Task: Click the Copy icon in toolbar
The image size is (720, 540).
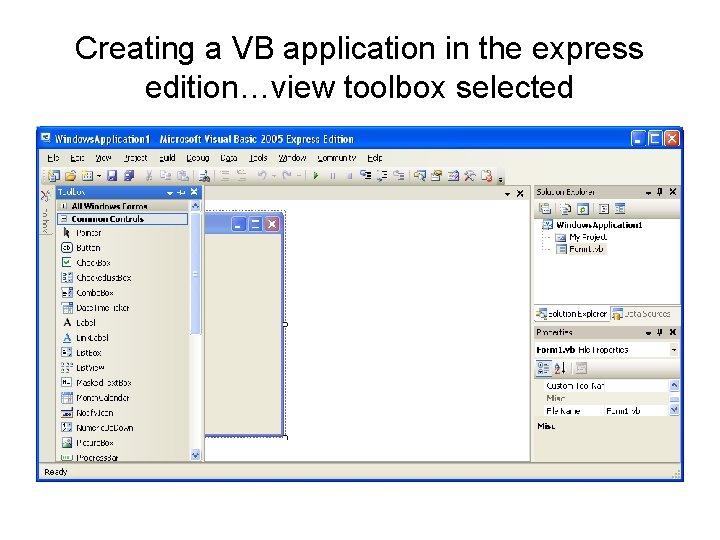Action: pyautogui.click(x=165, y=175)
